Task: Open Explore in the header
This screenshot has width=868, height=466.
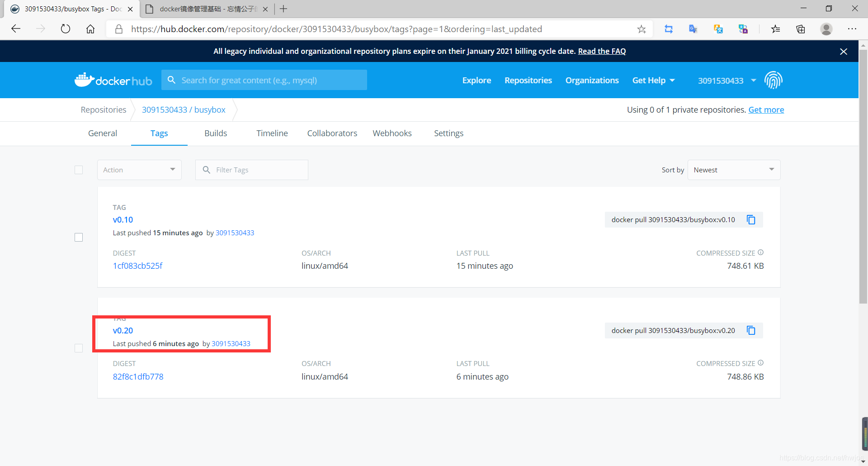Action: (476, 80)
